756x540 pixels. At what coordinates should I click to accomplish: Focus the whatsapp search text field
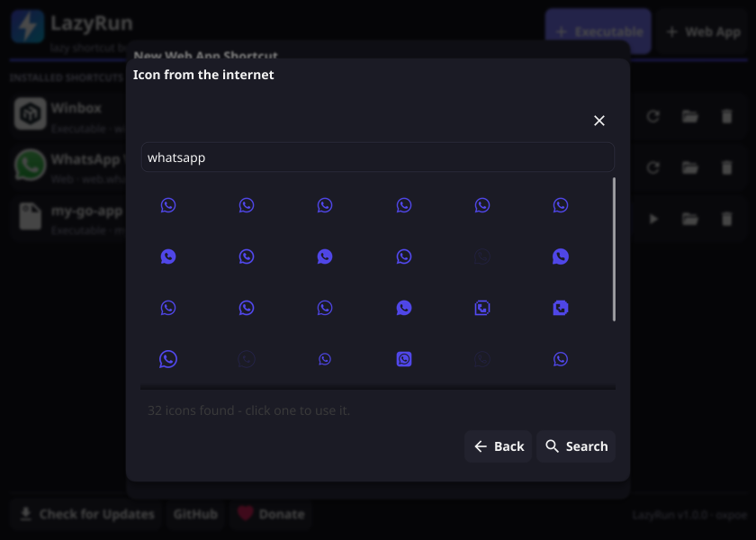click(x=377, y=157)
